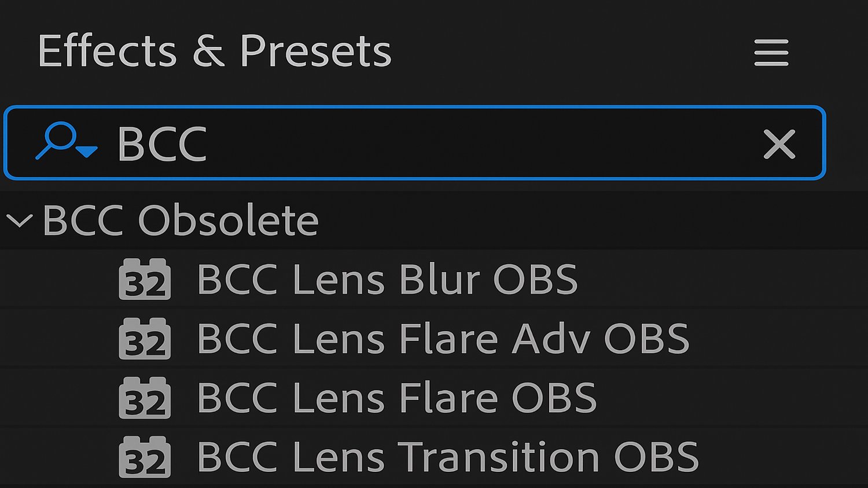Click the magnifying glass search icon

[58, 139]
